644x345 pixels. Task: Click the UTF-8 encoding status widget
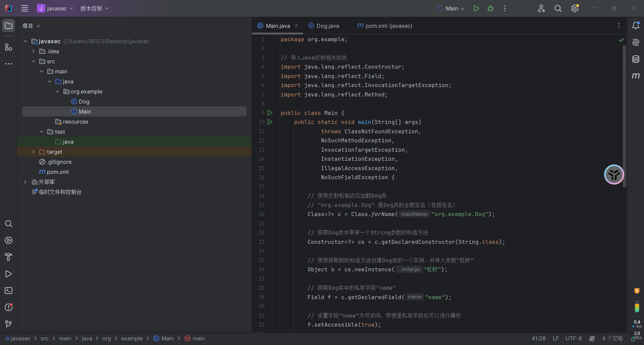(574, 339)
